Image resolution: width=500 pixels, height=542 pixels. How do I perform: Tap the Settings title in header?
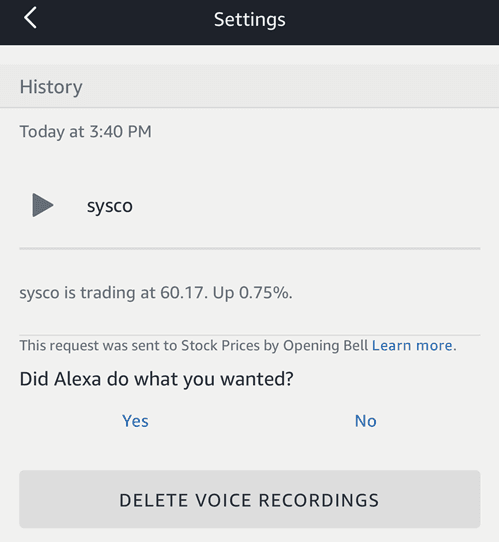[250, 20]
